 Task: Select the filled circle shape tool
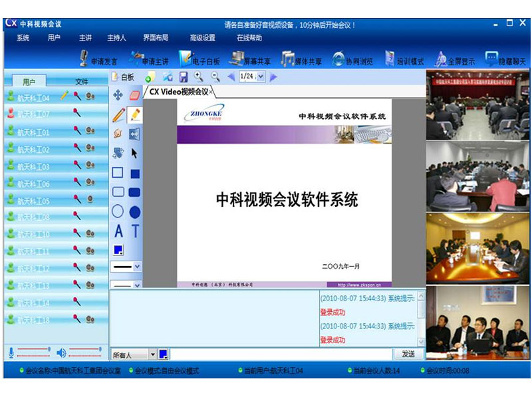tap(135, 212)
